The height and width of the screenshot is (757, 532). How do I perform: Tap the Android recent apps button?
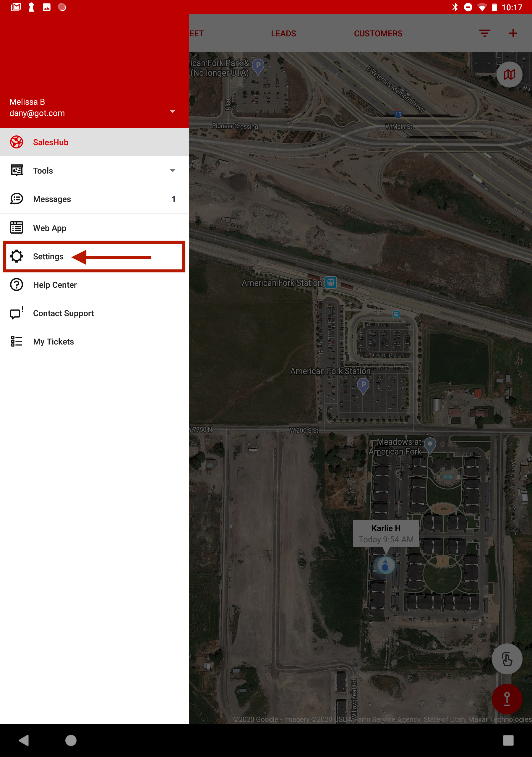tap(508, 740)
